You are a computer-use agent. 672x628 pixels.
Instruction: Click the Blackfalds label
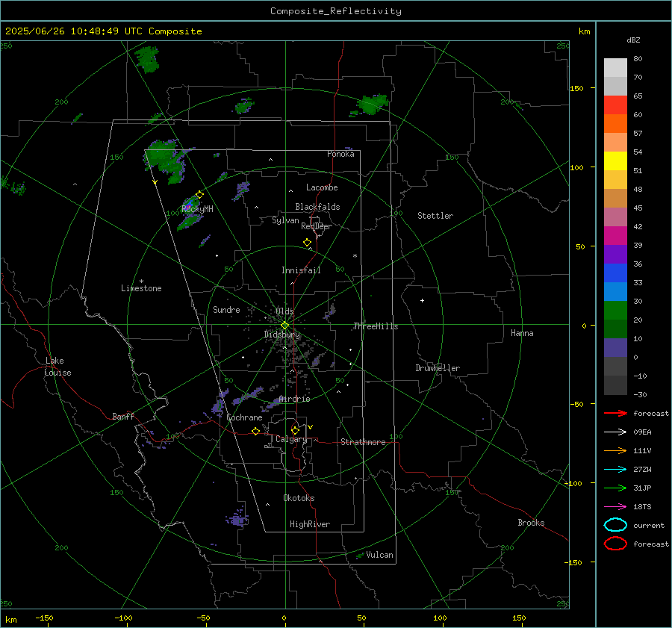click(317, 207)
